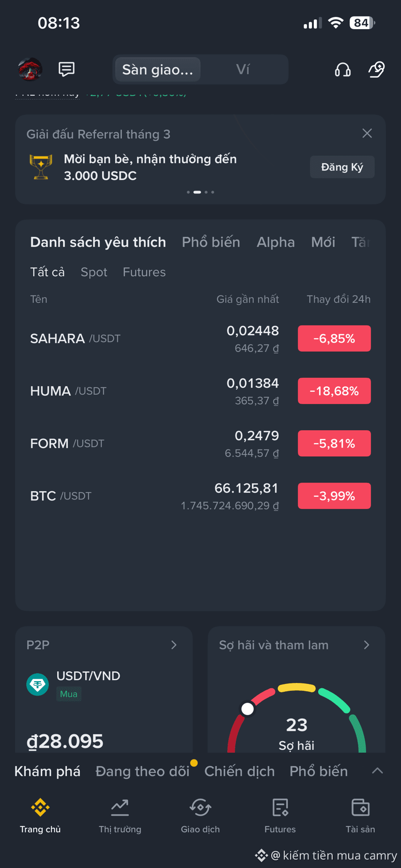This screenshot has width=401, height=868.
Task: Expand the P2P card chevron
Action: coord(174,645)
